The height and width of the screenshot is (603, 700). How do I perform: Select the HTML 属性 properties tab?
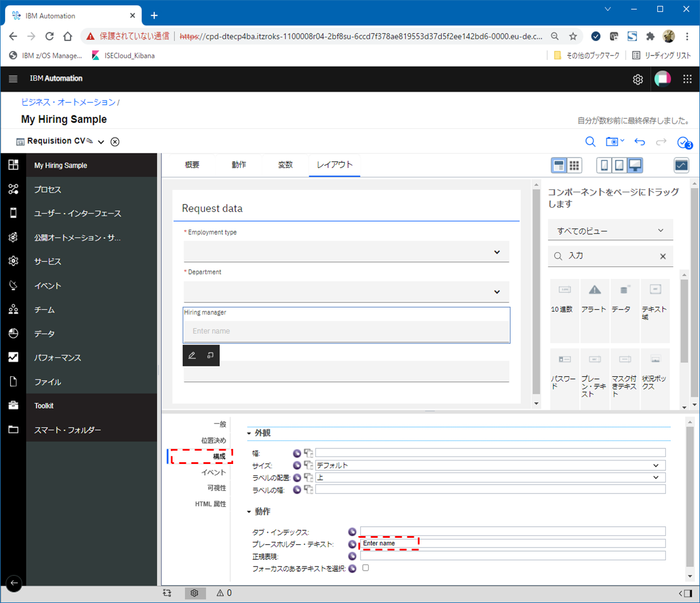click(211, 504)
